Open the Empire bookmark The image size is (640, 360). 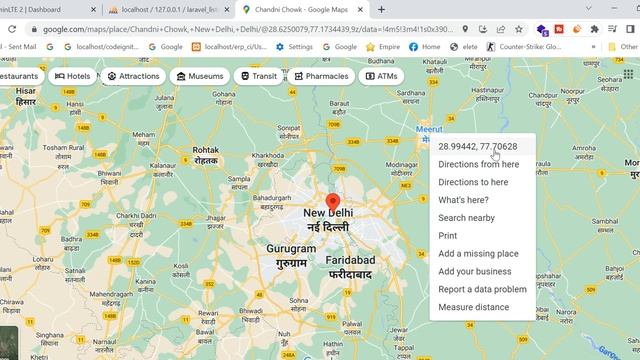(x=383, y=47)
